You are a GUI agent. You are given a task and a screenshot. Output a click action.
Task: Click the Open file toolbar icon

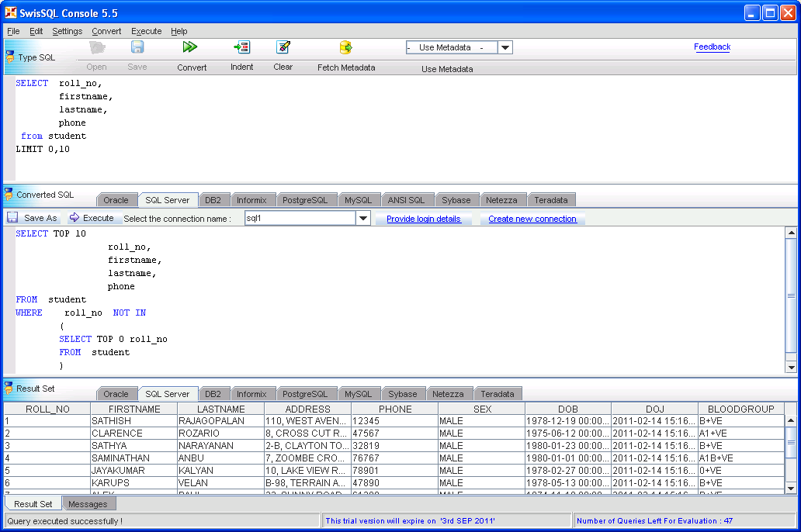tap(96, 47)
